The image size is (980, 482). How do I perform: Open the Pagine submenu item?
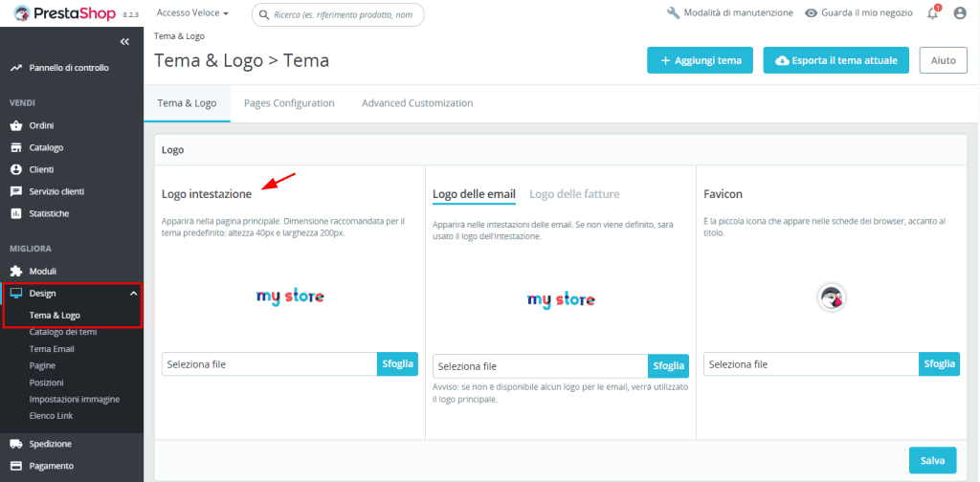pyautogui.click(x=42, y=365)
